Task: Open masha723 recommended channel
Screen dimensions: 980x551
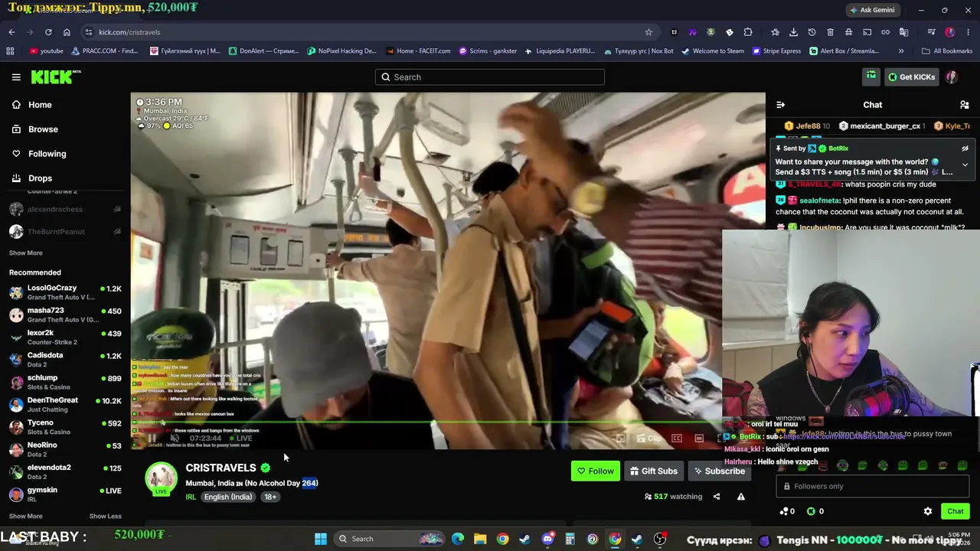Action: (x=65, y=315)
